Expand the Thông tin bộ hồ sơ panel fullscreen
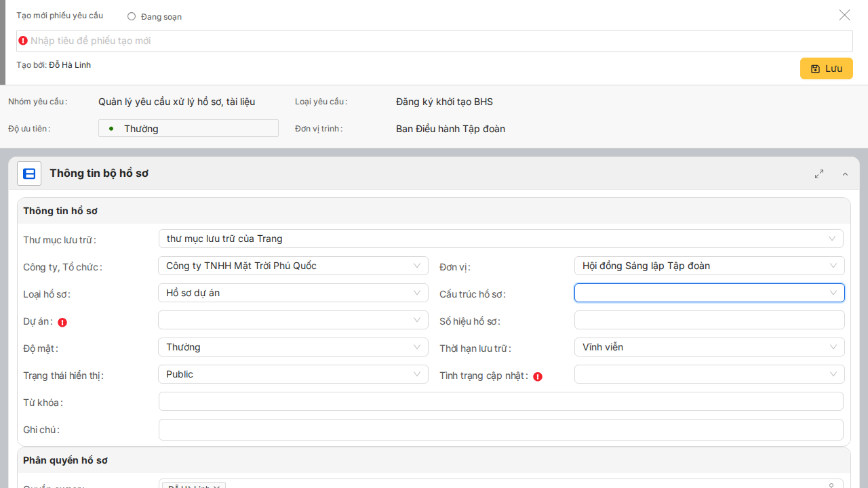The image size is (868, 488). pos(819,174)
